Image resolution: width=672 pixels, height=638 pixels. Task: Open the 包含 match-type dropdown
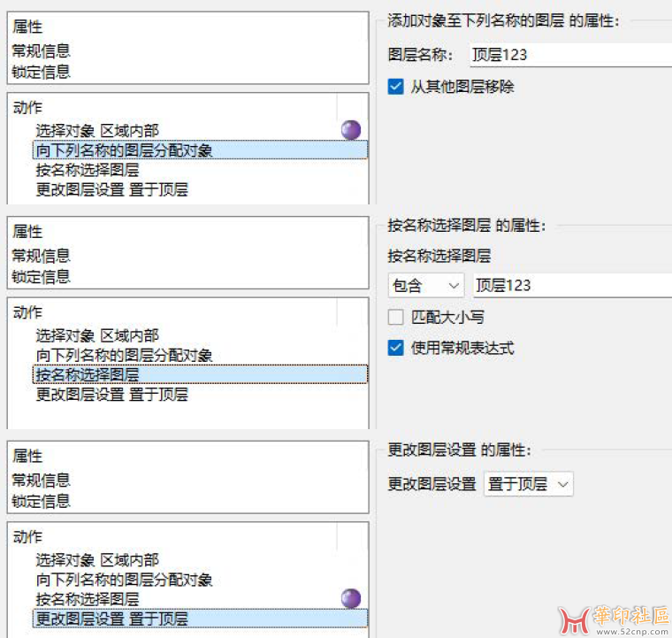tap(425, 285)
